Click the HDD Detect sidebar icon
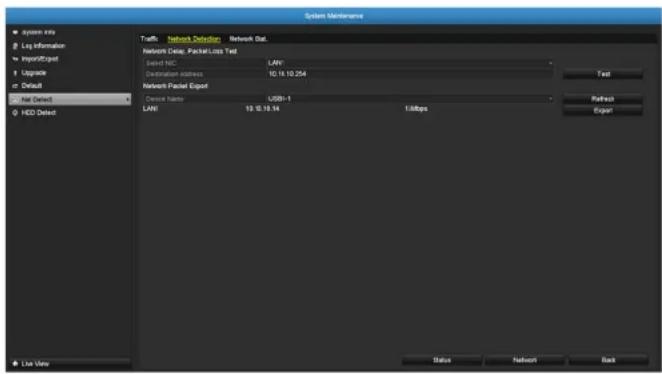662x374 pixels. pyautogui.click(x=15, y=113)
